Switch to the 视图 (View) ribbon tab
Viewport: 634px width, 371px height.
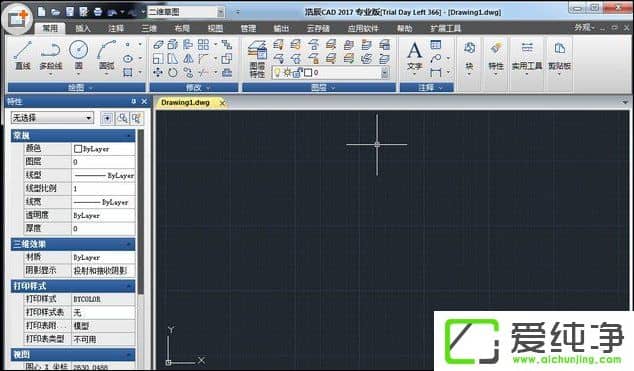pos(216,28)
